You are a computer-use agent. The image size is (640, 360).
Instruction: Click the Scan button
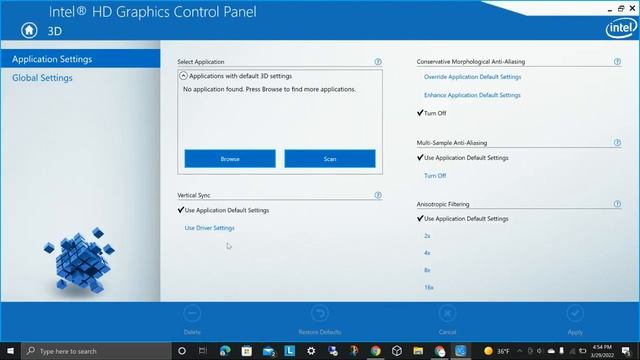[330, 159]
